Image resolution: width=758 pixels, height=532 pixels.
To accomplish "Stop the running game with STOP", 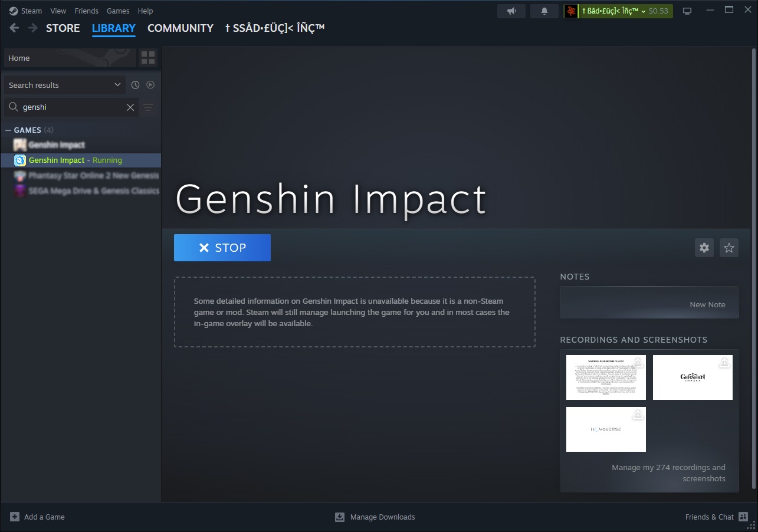I will click(222, 248).
